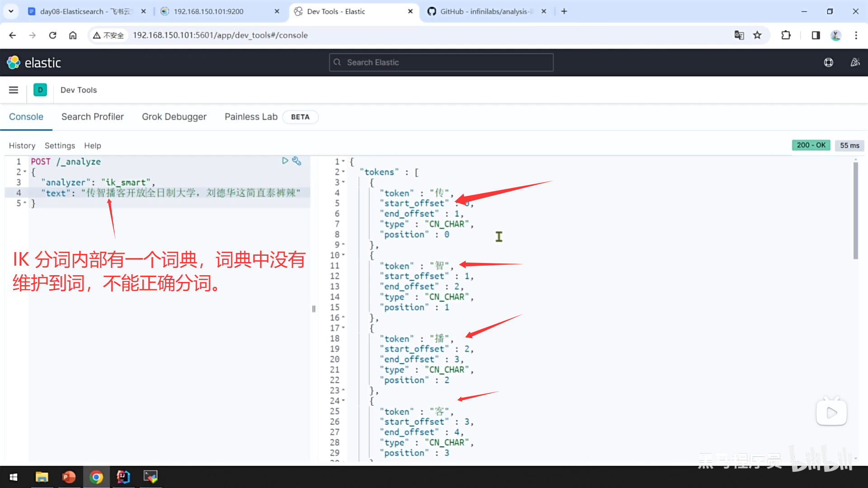The image size is (868, 488).
Task: Click the Search Elastic input field
Action: point(441,62)
